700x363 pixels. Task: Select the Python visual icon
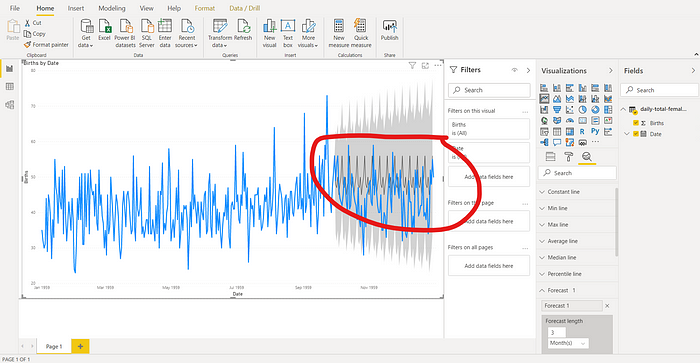pyautogui.click(x=595, y=131)
